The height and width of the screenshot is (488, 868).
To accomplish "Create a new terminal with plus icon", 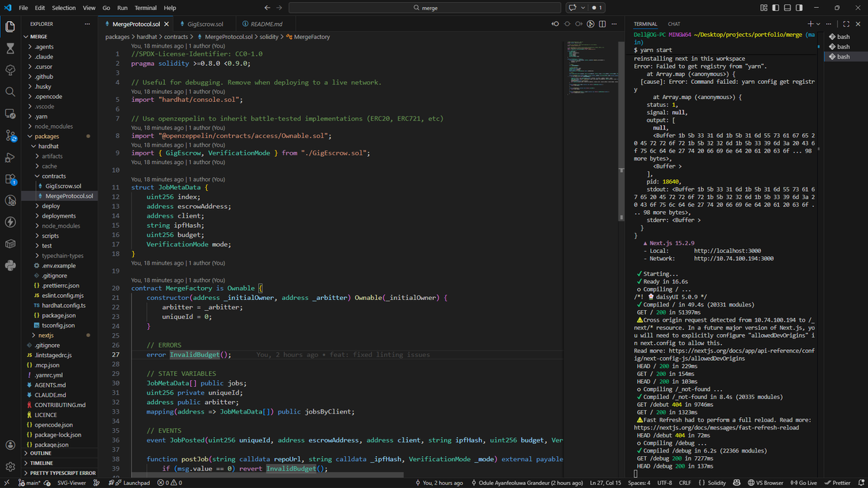I will coord(810,24).
